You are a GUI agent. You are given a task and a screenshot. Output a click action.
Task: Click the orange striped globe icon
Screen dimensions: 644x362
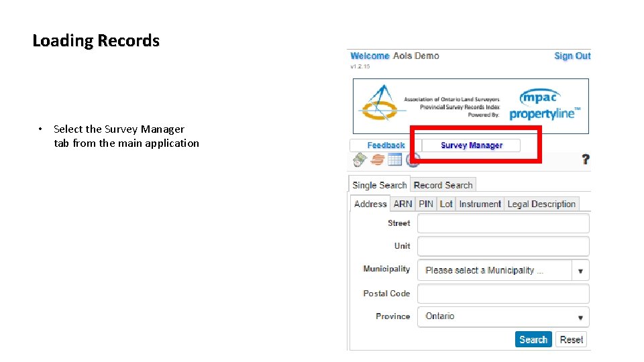pos(378,160)
